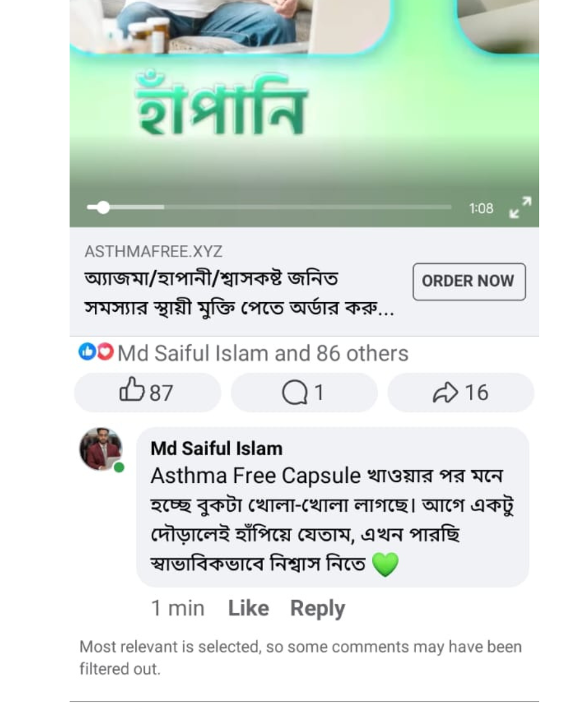Open Md Saiful Islam's profile picture

coord(101,449)
